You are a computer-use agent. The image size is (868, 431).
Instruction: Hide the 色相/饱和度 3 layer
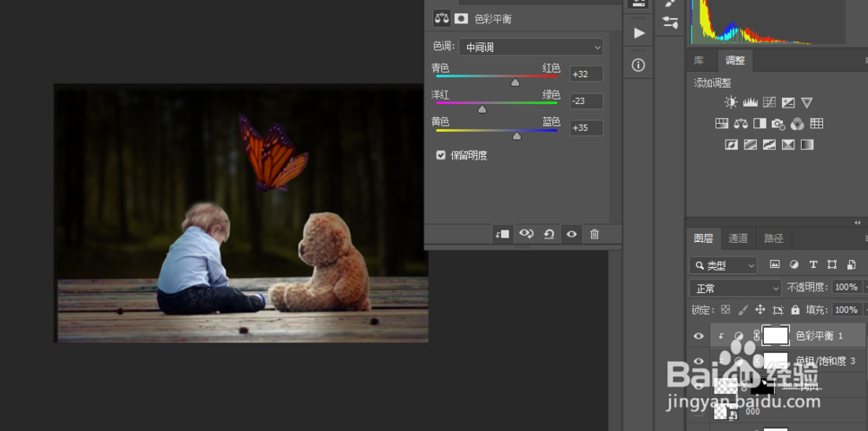(x=699, y=362)
